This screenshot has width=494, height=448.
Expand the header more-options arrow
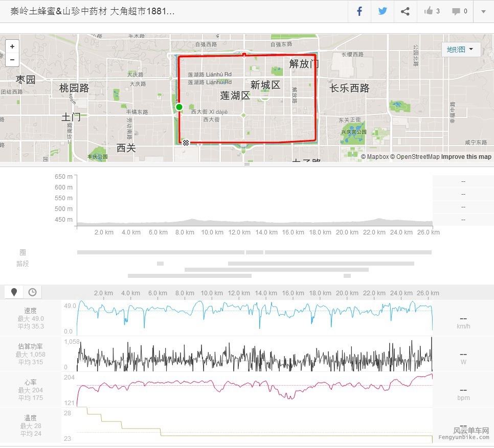click(483, 11)
